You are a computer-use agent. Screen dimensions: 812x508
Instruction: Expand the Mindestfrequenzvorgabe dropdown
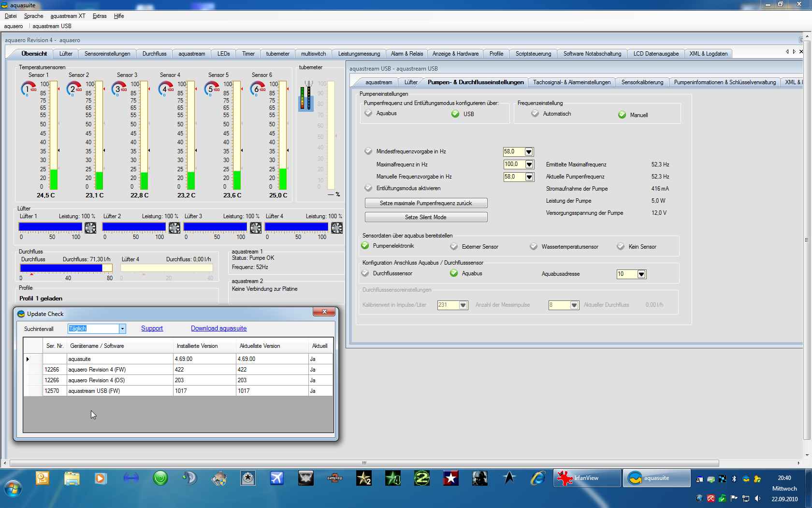[529, 152]
